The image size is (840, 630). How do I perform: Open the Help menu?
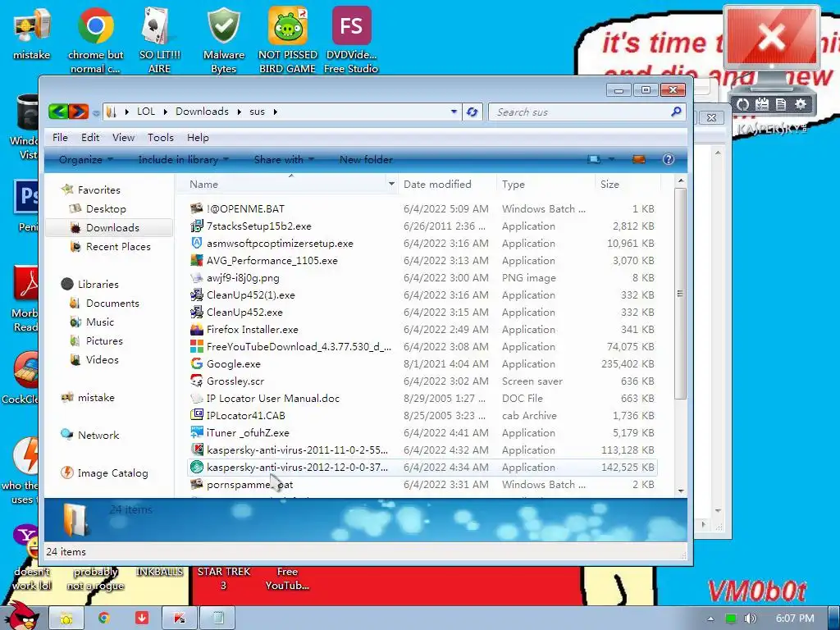point(198,138)
